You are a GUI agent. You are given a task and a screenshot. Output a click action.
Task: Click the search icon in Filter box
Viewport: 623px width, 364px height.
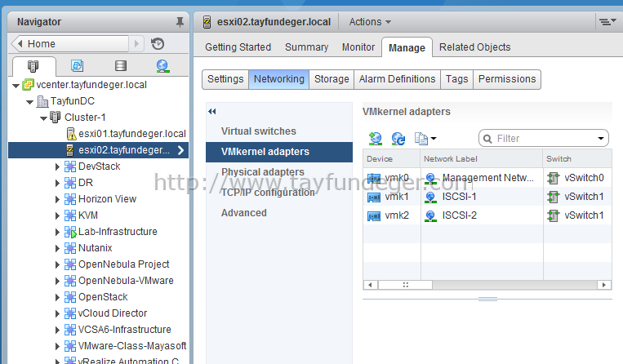tap(487, 139)
